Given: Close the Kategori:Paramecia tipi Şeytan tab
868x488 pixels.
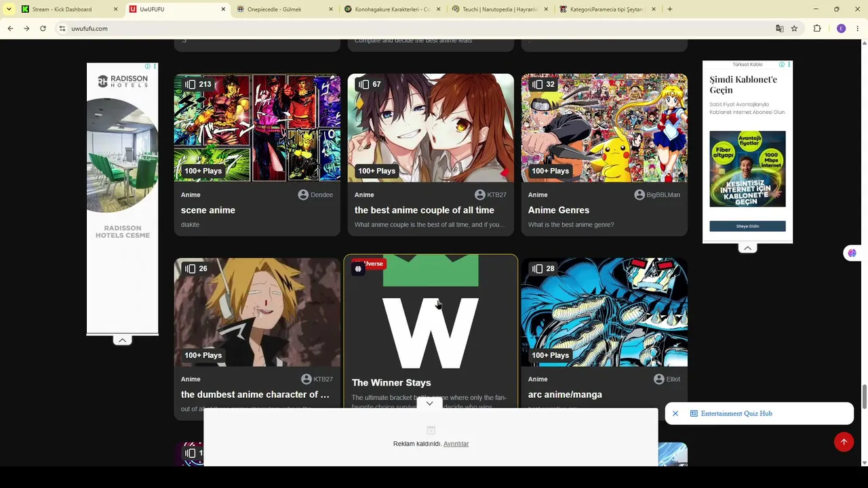Looking at the screenshot, I should click(x=654, y=9).
